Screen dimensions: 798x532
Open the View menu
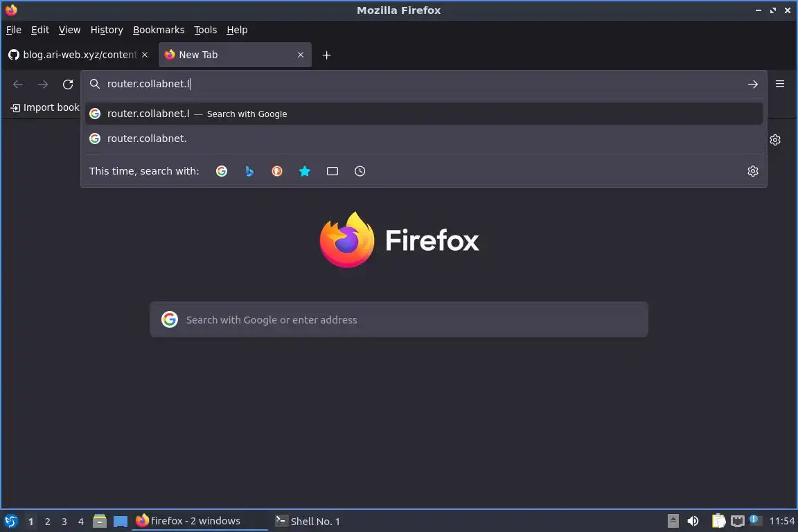[69, 30]
